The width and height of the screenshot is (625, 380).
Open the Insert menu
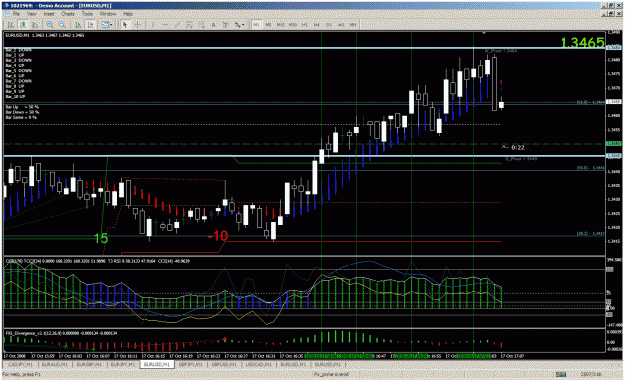tap(49, 14)
